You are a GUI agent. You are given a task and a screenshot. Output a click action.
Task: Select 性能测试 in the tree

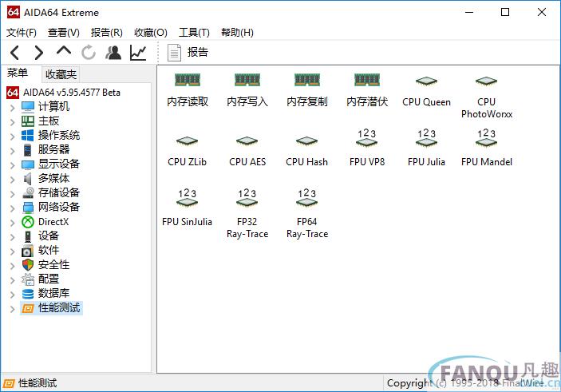pos(59,308)
